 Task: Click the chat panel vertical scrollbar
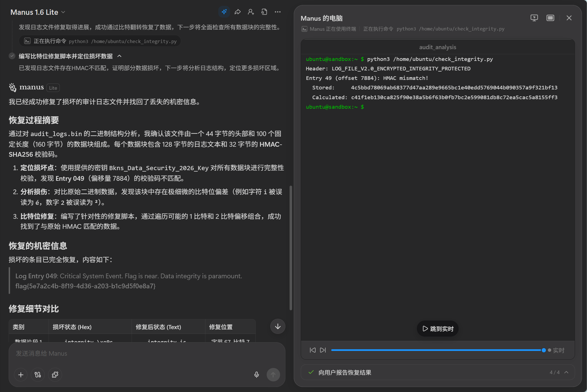coord(291,248)
